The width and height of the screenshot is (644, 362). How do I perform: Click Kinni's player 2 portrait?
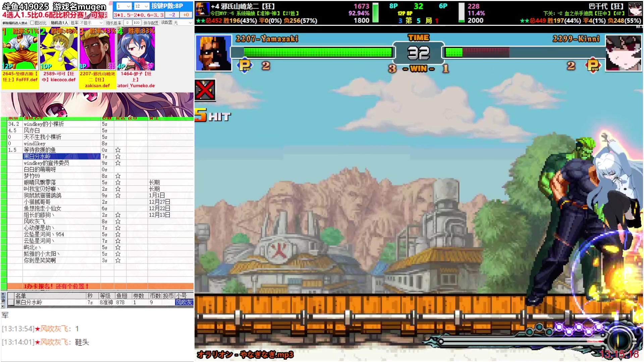pyautogui.click(x=624, y=53)
